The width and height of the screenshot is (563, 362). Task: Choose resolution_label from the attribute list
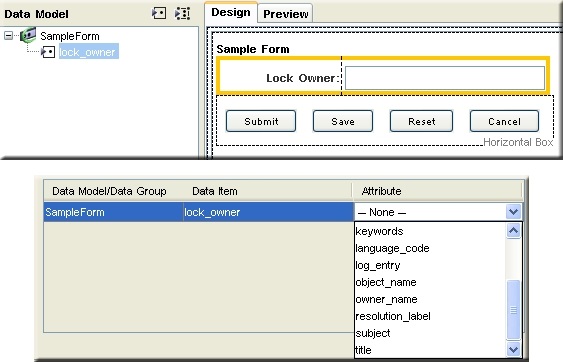pos(430,316)
